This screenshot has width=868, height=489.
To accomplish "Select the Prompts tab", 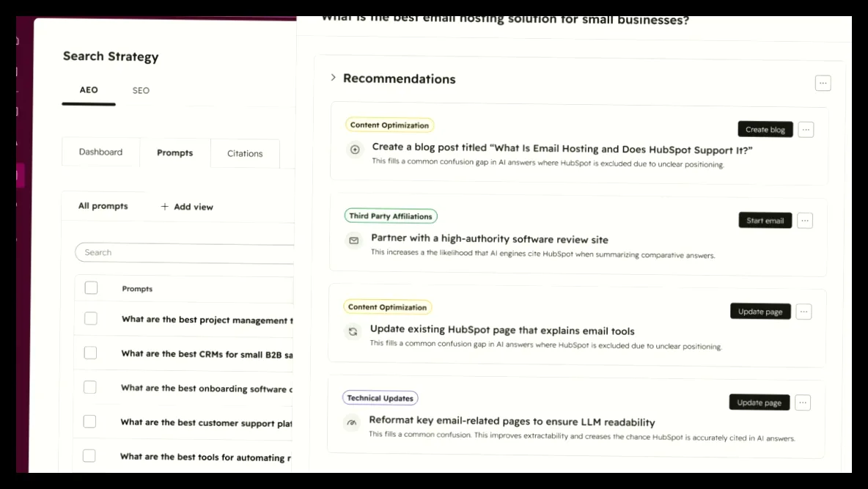I will [x=175, y=152].
